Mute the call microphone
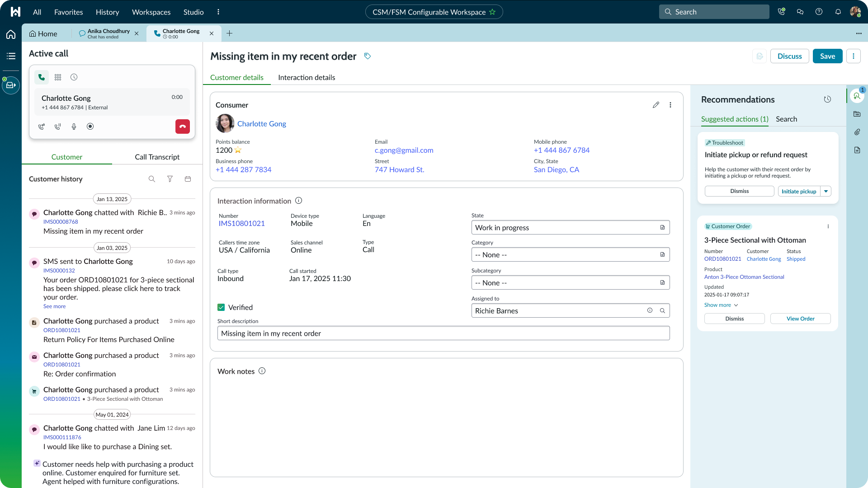Screen dimensions: 868x488 tap(74, 127)
